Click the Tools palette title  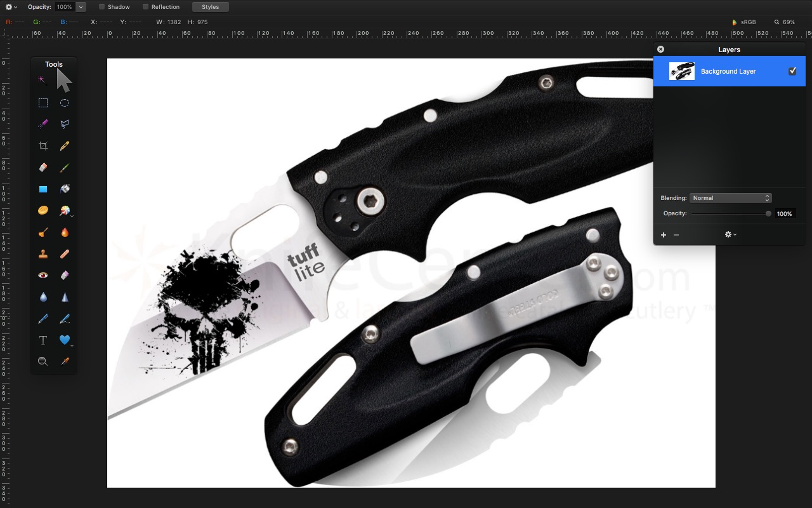(x=54, y=64)
